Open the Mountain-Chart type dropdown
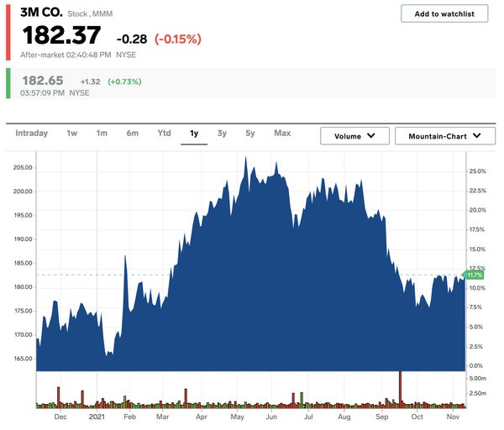Viewport: 504px width, 430px height. (x=445, y=136)
